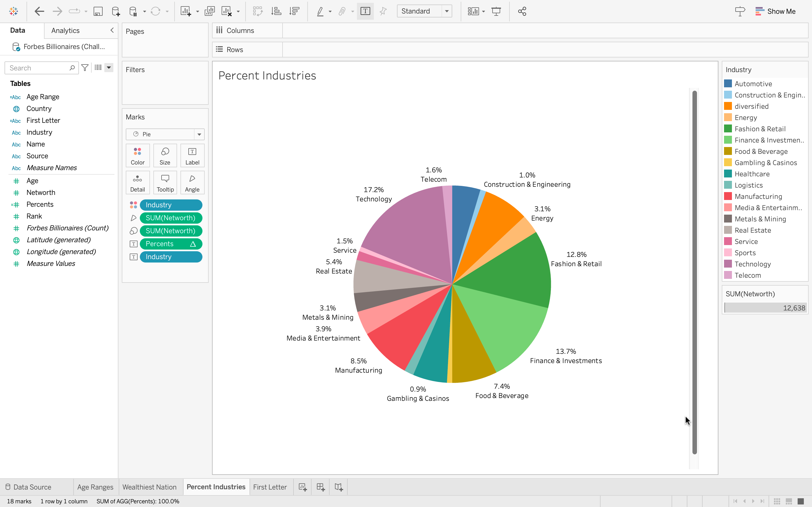
Task: Open the Tooltip card in Marks
Action: [165, 183]
